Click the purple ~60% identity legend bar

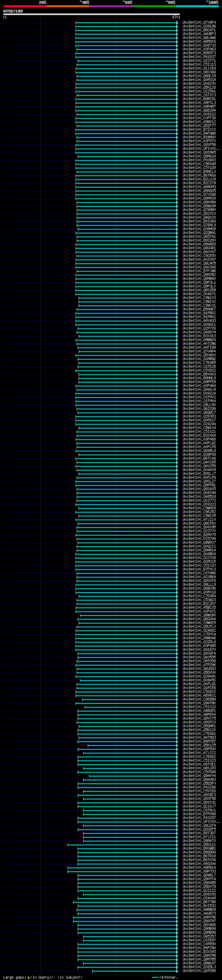point(111,6)
